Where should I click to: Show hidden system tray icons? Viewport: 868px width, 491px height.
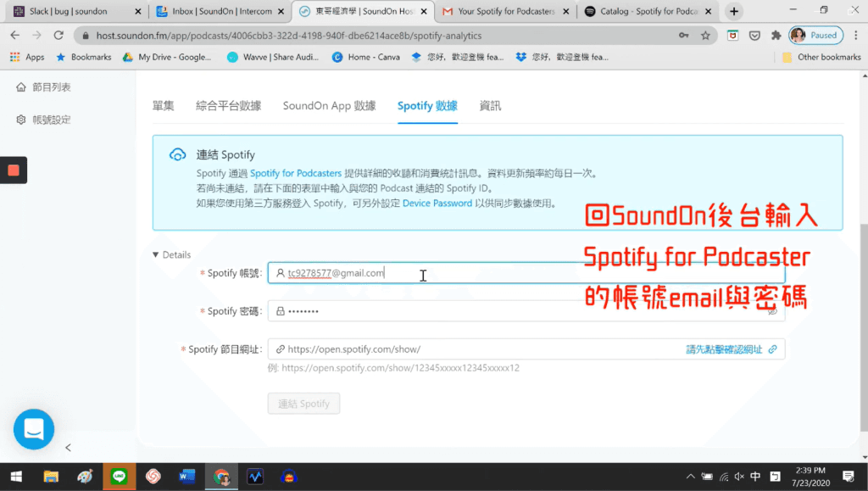click(x=690, y=477)
